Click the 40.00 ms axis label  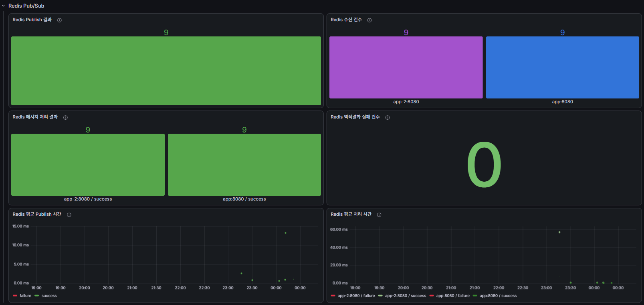point(339,247)
